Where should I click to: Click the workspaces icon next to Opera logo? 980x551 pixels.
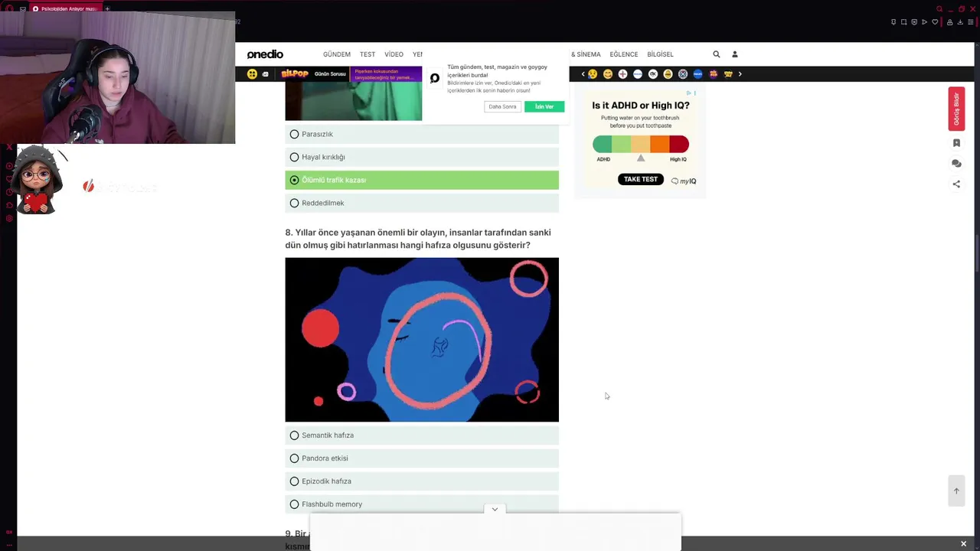coord(23,8)
